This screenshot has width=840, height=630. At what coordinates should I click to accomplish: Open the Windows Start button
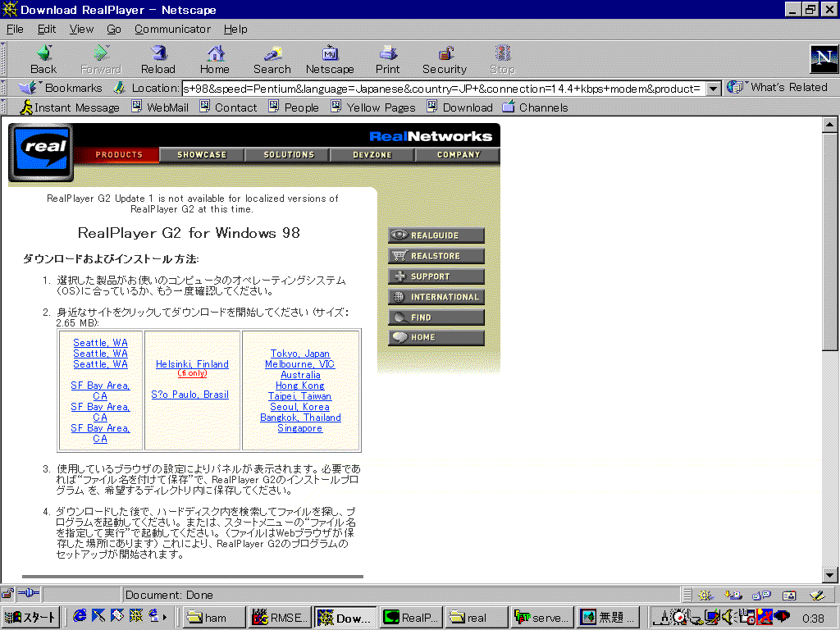pyautogui.click(x=30, y=617)
